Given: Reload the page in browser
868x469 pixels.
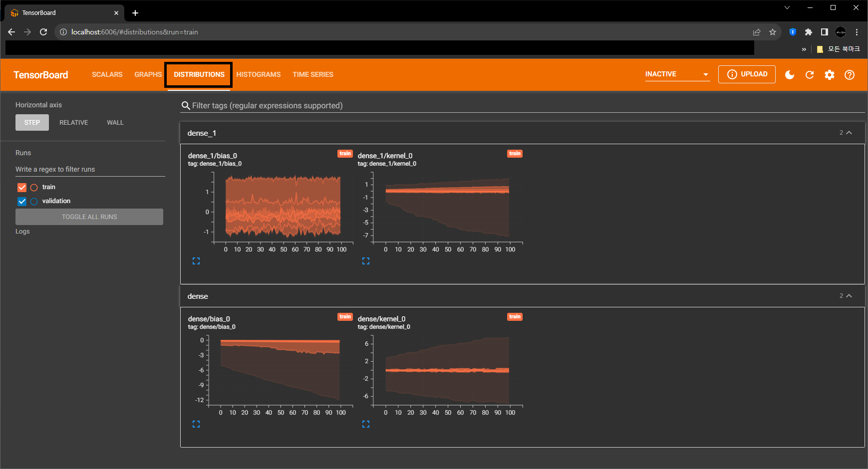Looking at the screenshot, I should 43,32.
